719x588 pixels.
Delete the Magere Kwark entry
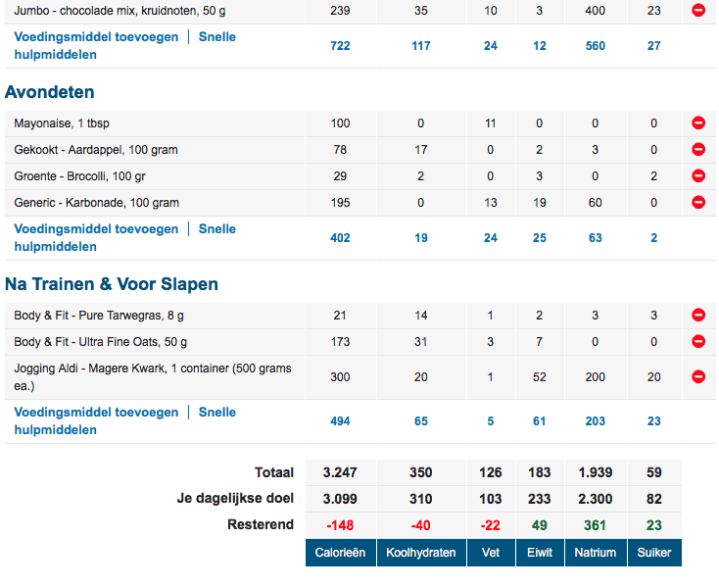pyautogui.click(x=698, y=376)
